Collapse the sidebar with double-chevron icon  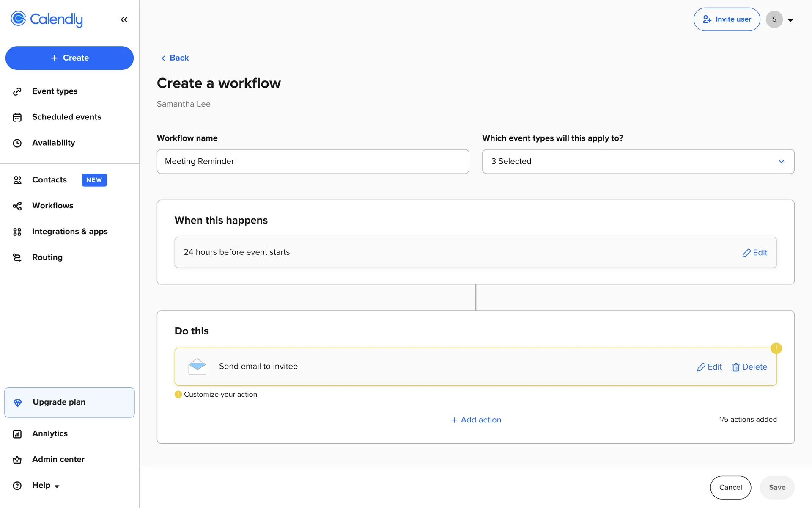tap(124, 19)
